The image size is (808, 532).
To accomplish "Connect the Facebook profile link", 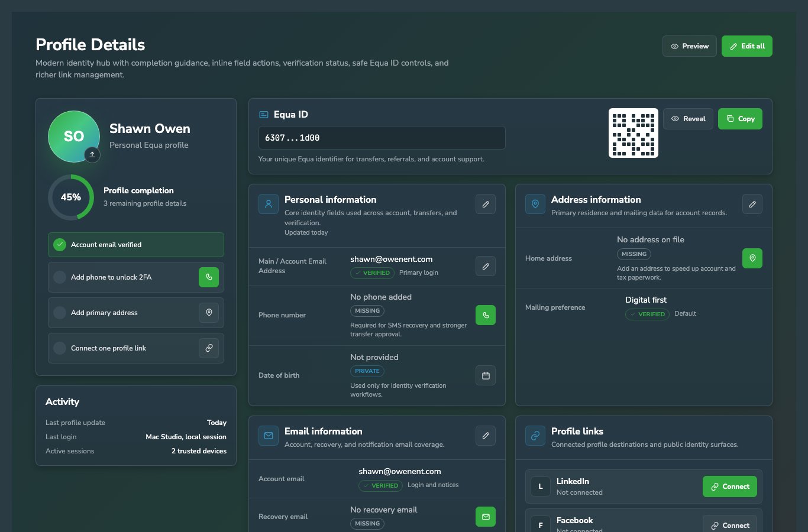I will click(730, 525).
